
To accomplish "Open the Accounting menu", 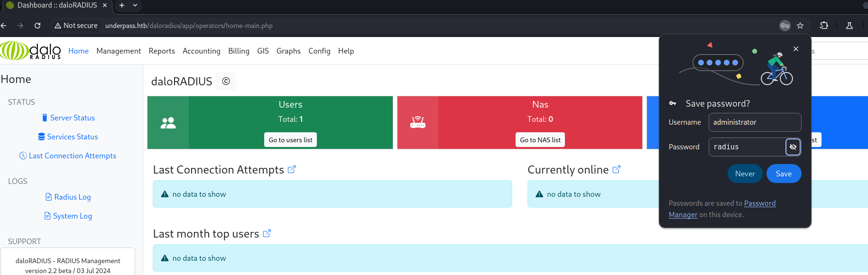I will [x=202, y=51].
